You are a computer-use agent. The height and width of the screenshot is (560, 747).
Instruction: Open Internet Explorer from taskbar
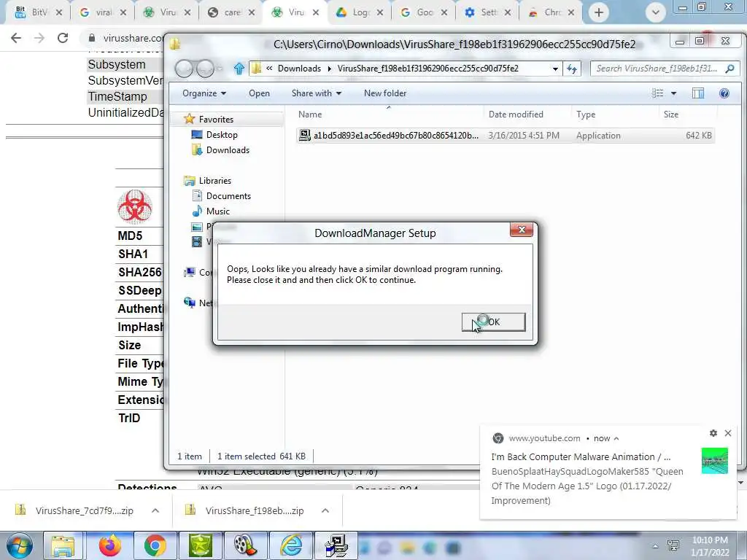coord(290,545)
